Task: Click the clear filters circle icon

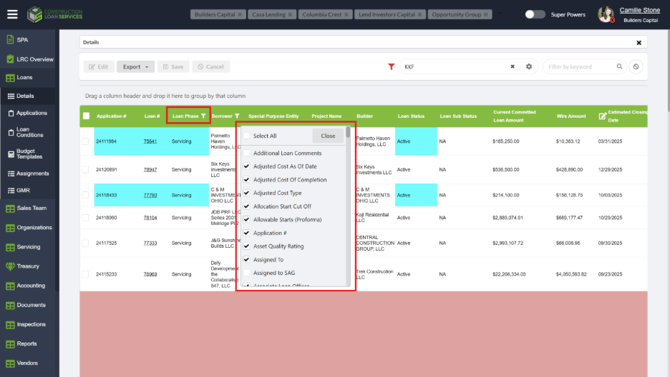Action: (636, 67)
